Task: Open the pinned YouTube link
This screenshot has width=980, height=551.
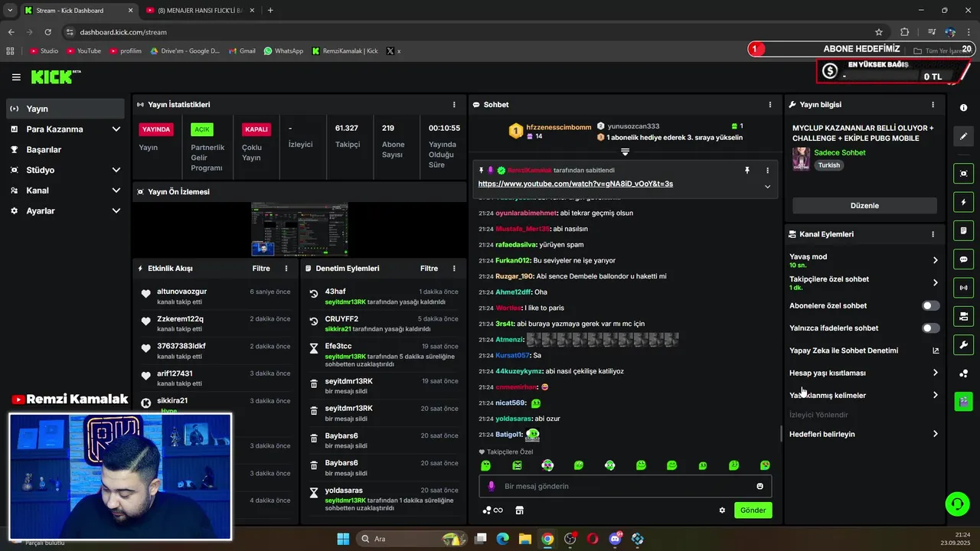Action: click(575, 184)
